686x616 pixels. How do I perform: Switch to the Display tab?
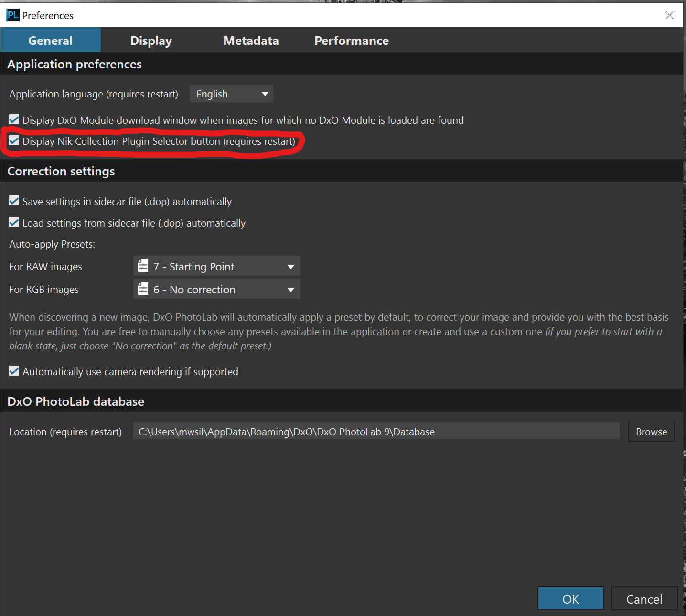point(151,41)
